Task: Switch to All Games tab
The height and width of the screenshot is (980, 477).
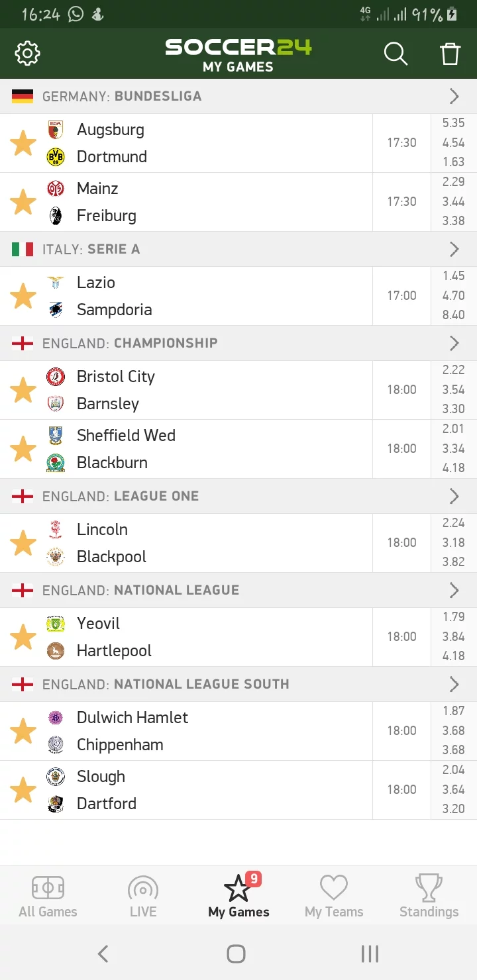Action: click(x=48, y=896)
